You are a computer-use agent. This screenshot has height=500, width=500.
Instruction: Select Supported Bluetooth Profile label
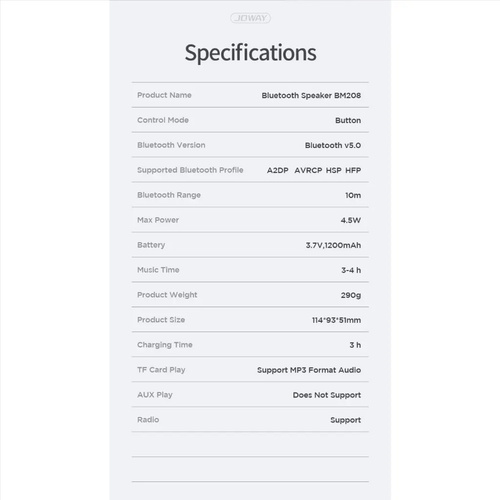[x=190, y=170]
